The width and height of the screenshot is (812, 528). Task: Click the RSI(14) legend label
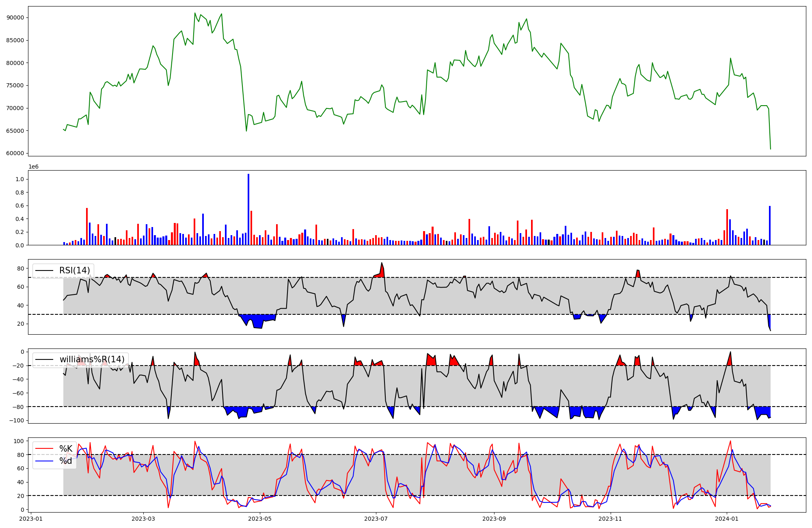(75, 270)
